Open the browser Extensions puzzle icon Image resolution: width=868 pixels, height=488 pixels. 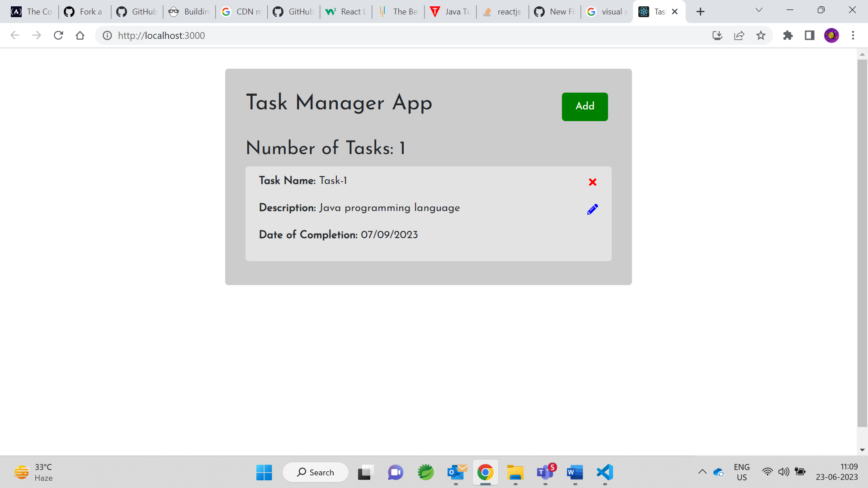788,35
